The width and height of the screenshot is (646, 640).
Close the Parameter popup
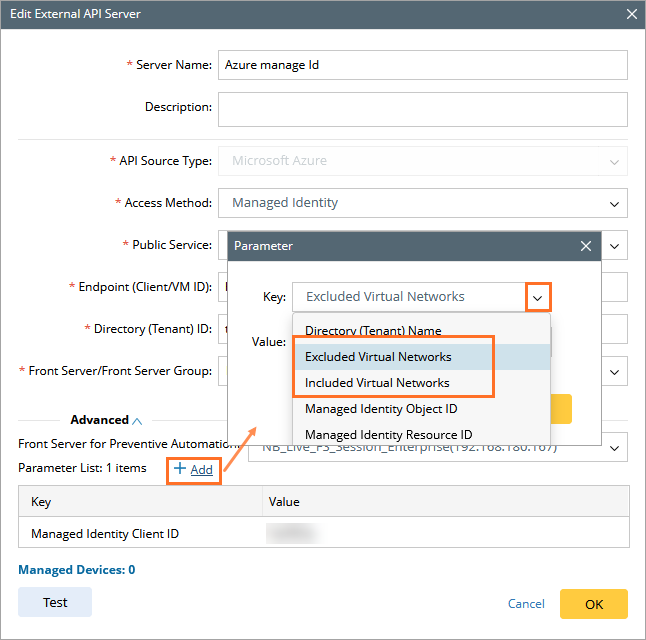pos(586,246)
